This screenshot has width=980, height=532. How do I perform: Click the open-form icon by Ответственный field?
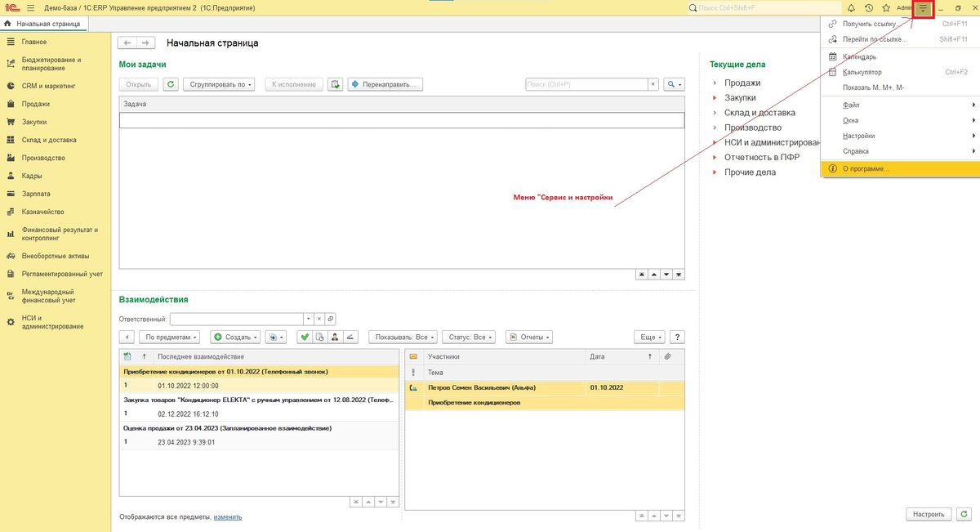tap(331, 319)
